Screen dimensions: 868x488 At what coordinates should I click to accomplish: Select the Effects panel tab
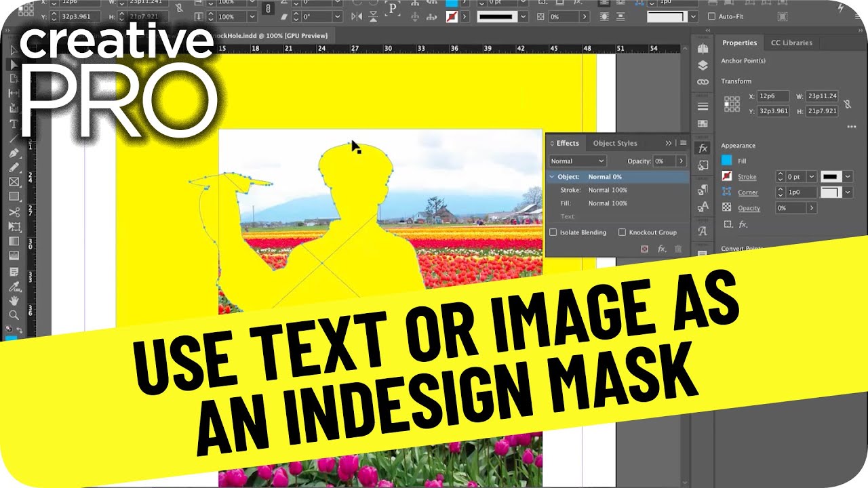568,143
